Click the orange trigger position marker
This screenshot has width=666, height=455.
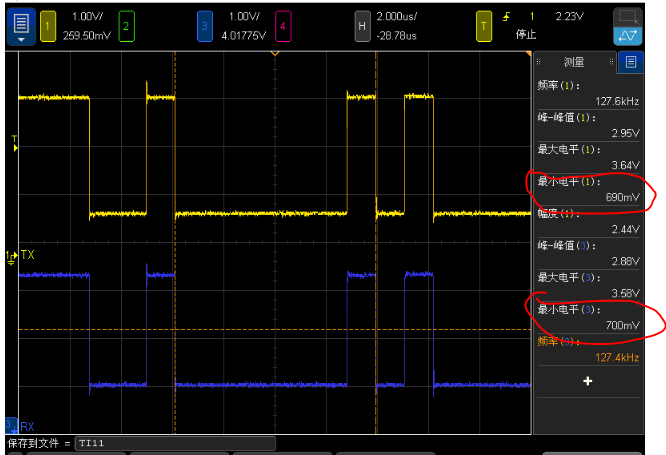click(275, 54)
